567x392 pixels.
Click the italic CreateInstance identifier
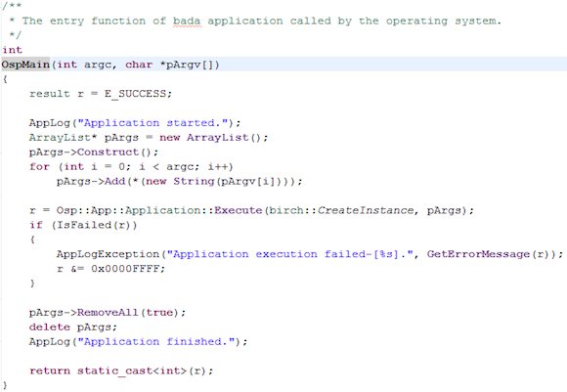pyautogui.click(x=366, y=210)
